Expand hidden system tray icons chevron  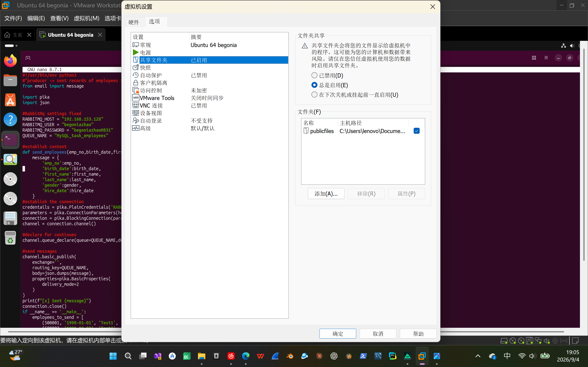pyautogui.click(x=478, y=356)
